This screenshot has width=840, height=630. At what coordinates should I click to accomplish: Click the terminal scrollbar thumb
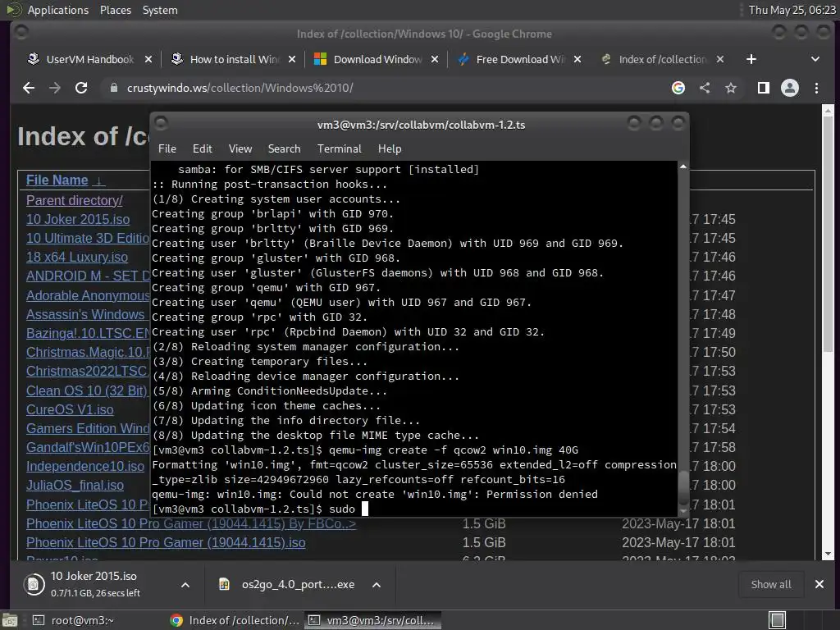pyautogui.click(x=683, y=487)
